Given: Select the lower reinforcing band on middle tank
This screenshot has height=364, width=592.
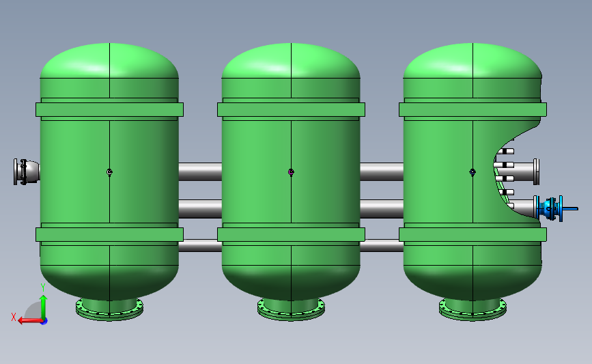Looking at the screenshot, I should click(x=291, y=234).
